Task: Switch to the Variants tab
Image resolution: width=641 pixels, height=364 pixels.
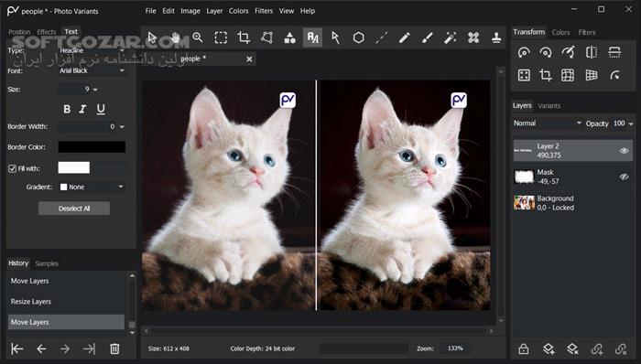Action: click(549, 106)
